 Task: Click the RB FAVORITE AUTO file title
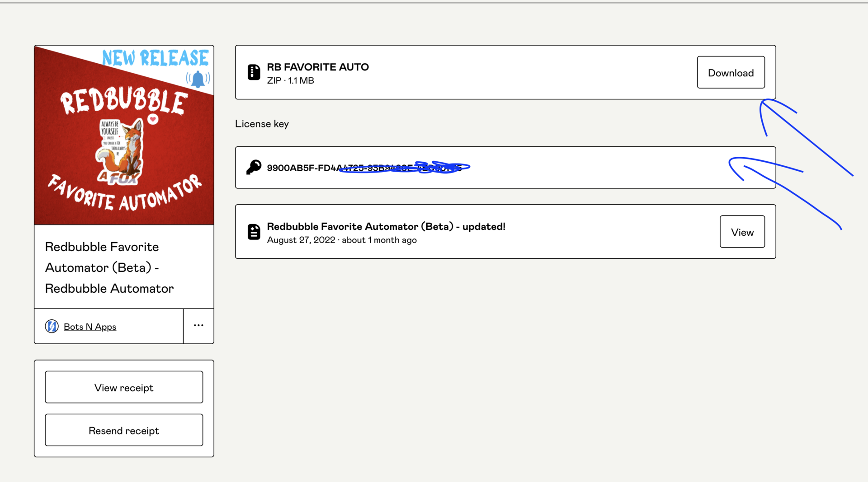318,67
